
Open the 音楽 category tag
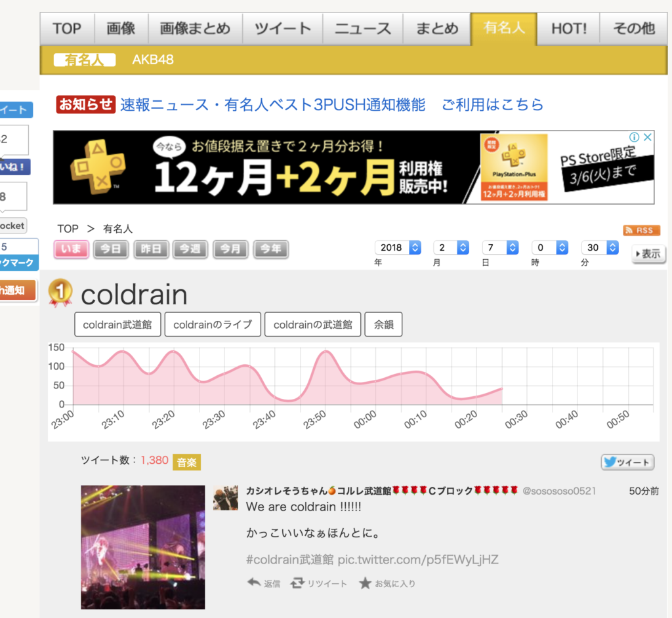[187, 462]
